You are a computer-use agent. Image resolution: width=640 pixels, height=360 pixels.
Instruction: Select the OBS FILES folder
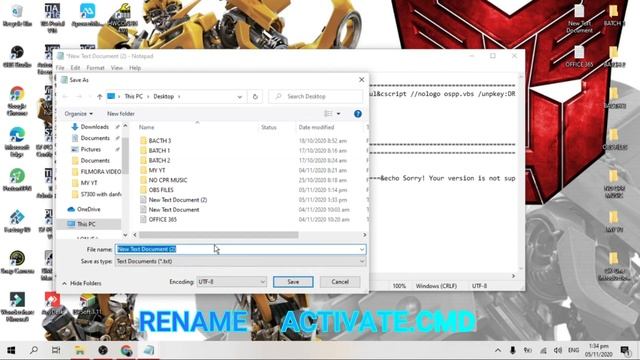161,190
